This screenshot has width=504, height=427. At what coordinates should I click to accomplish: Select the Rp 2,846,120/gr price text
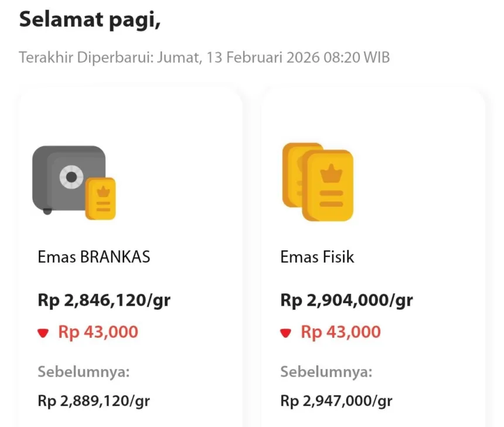pos(104,299)
